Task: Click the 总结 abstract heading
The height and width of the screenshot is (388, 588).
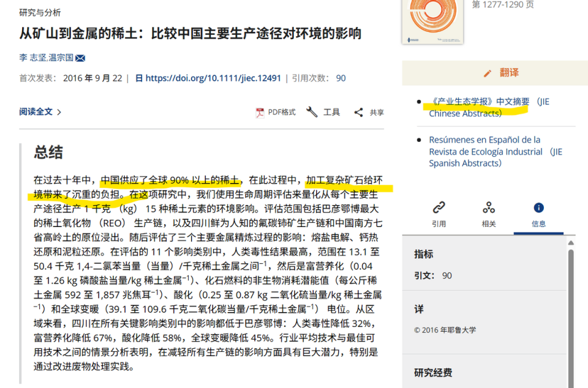Action: pyautogui.click(x=48, y=152)
